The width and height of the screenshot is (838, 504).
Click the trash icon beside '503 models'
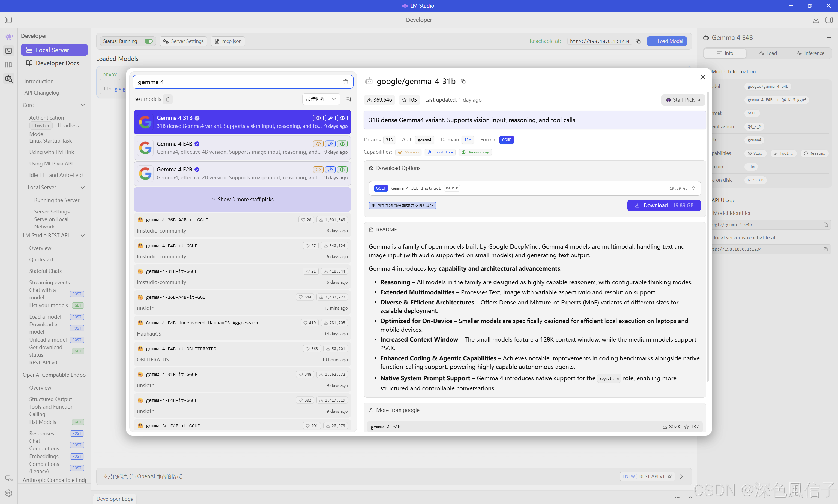pyautogui.click(x=167, y=99)
